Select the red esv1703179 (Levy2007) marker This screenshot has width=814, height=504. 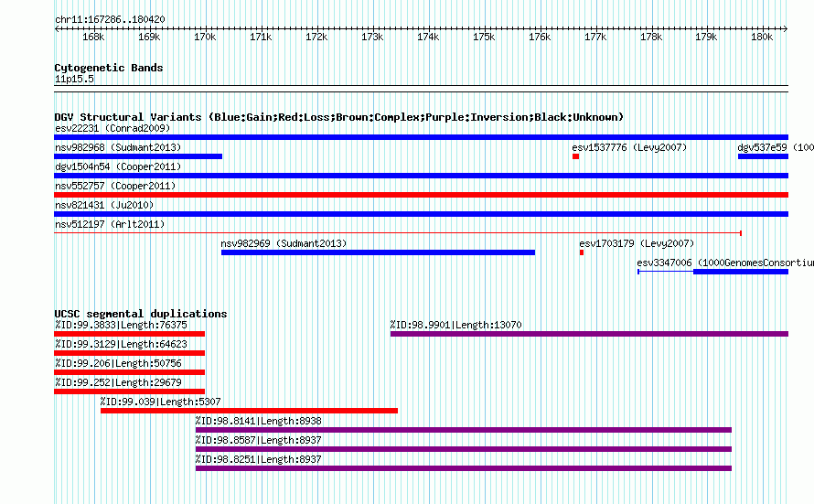582,252
